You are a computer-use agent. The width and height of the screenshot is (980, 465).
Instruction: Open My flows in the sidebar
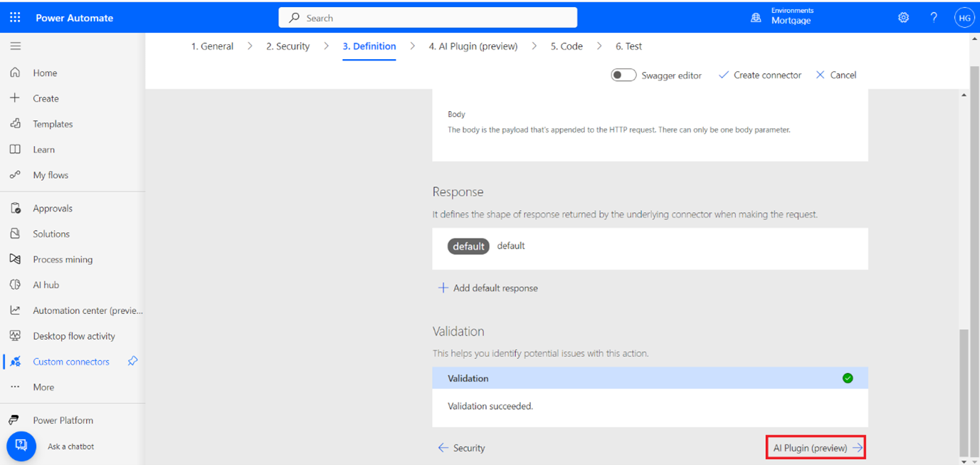[x=53, y=174]
